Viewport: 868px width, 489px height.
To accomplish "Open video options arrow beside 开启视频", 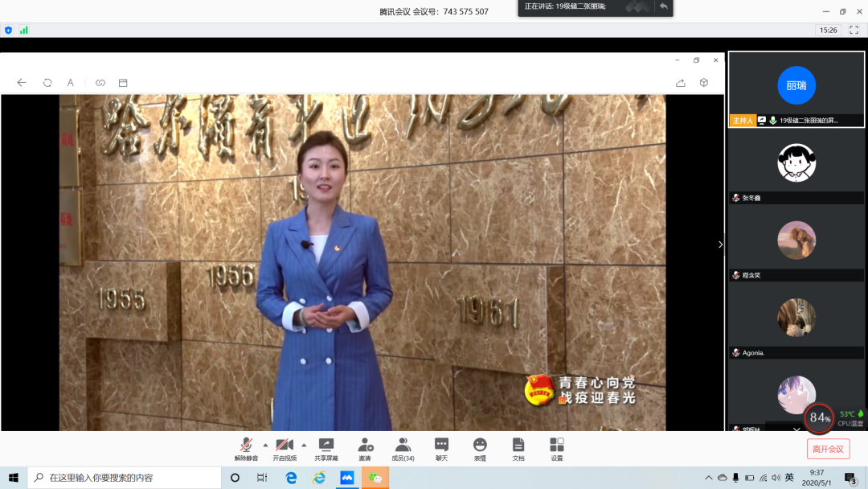I will pyautogui.click(x=304, y=445).
